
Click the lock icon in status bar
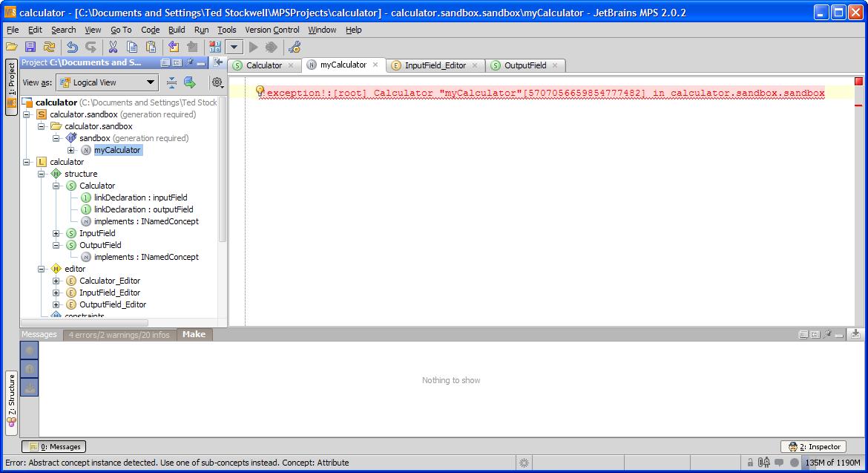click(750, 463)
